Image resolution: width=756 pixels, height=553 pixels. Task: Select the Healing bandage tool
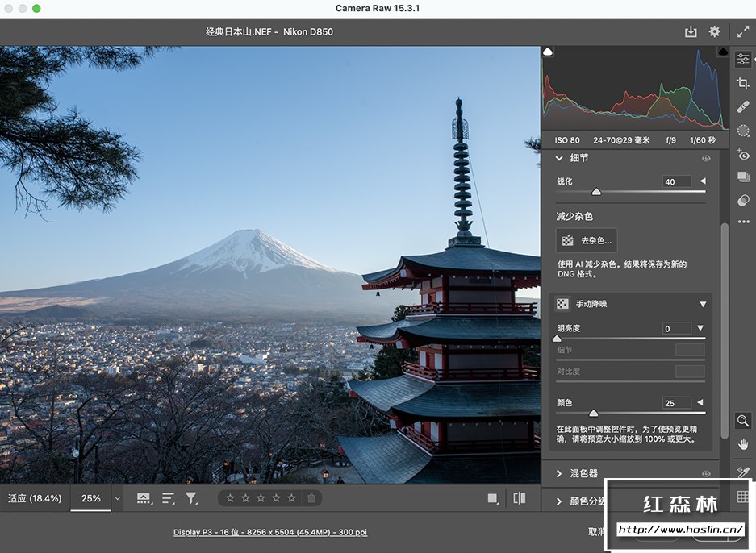pos(743,106)
